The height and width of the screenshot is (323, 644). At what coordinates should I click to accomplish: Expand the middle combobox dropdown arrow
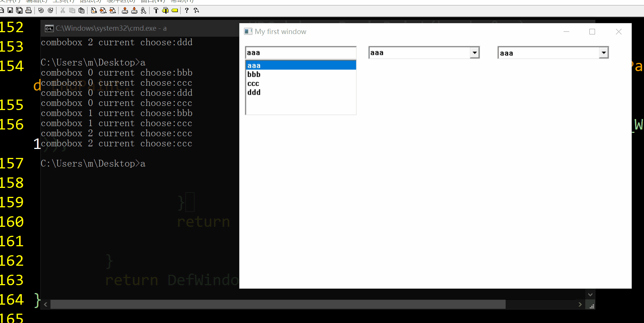click(x=475, y=53)
